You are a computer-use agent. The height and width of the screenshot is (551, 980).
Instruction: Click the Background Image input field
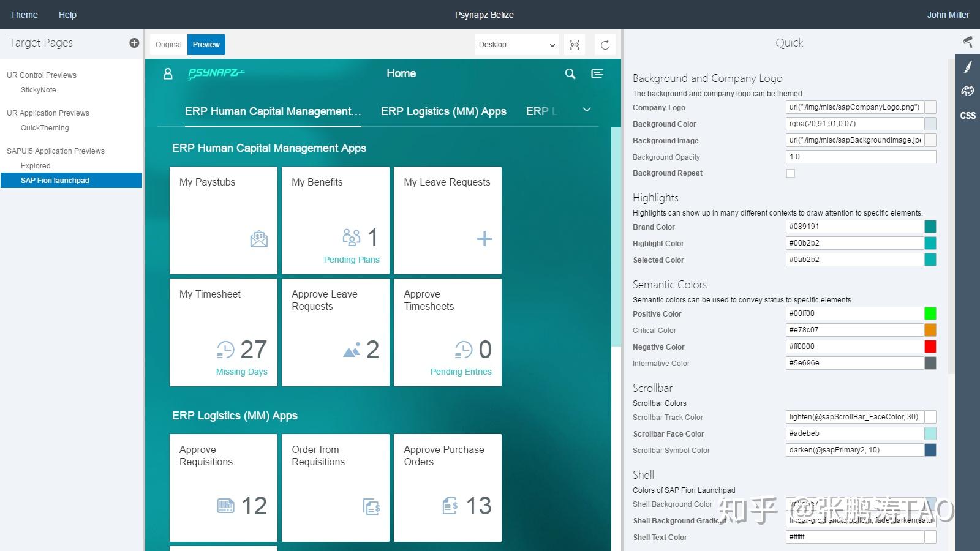pos(854,140)
